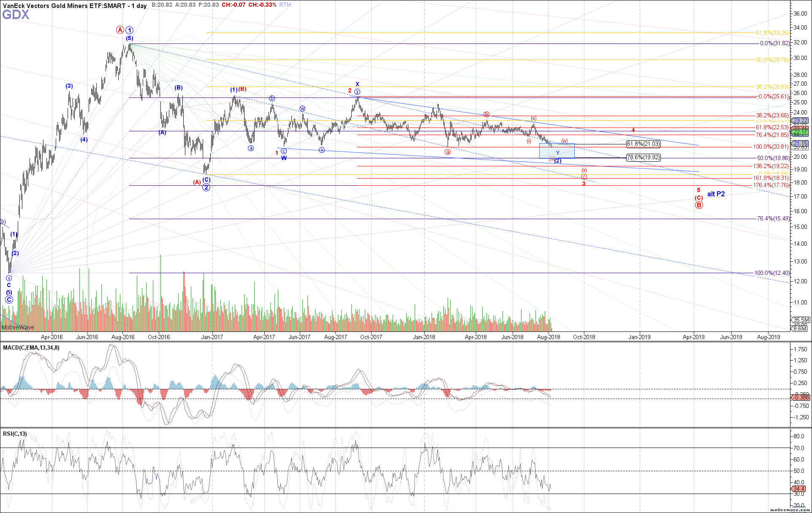Select the Aug-2019 date on time axis

pyautogui.click(x=769, y=337)
